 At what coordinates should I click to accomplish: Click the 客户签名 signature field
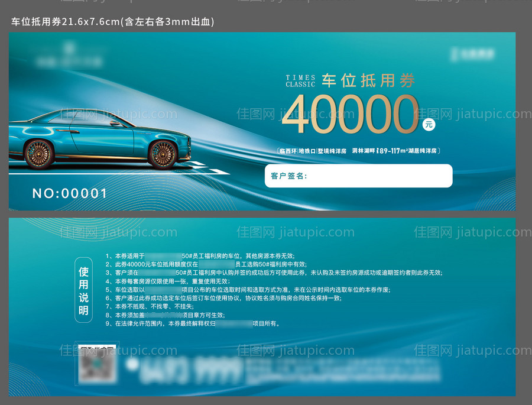(358, 176)
